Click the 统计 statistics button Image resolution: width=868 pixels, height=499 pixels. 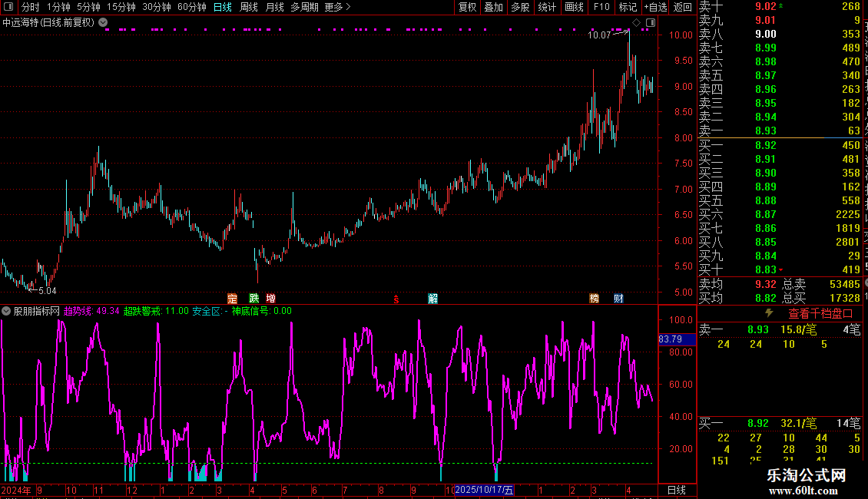click(x=547, y=7)
